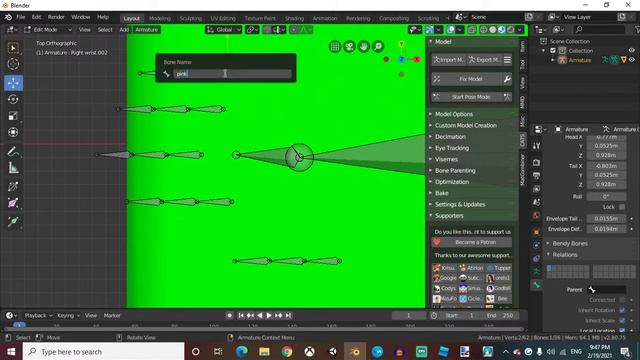
Task: Expand the Model Options section
Action: click(x=453, y=114)
